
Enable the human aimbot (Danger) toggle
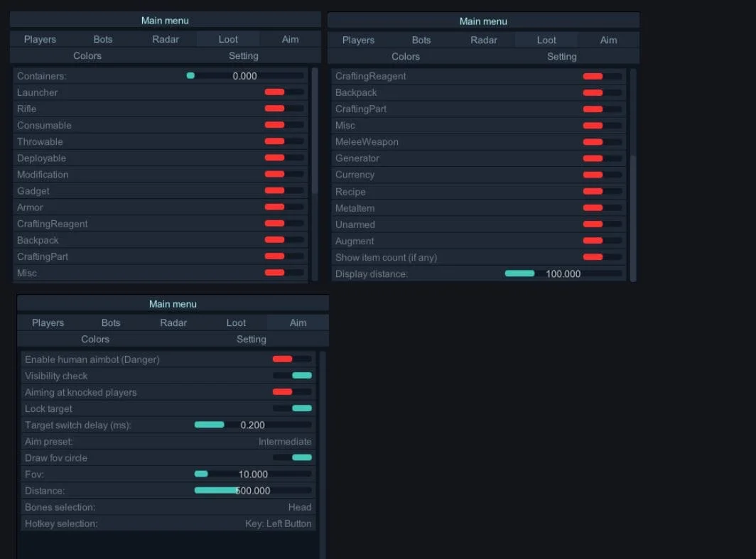pyautogui.click(x=291, y=359)
